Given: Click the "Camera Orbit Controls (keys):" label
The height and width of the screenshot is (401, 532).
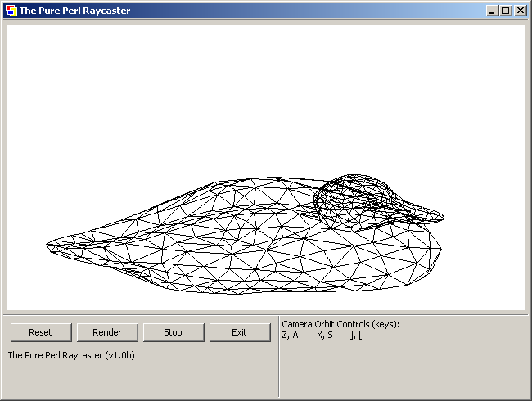Looking at the screenshot, I should point(340,324).
